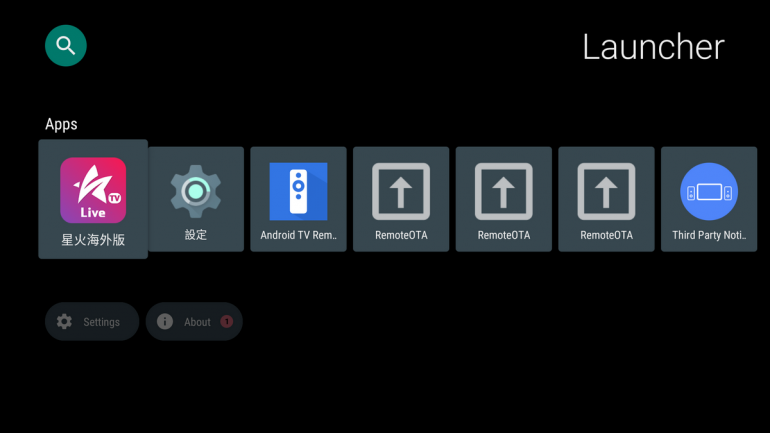
Task: Click the 設定 label under the gear
Action: pos(195,235)
